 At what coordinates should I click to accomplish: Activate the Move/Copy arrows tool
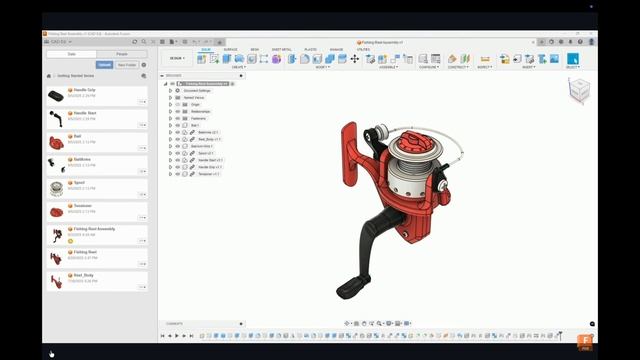click(355, 59)
